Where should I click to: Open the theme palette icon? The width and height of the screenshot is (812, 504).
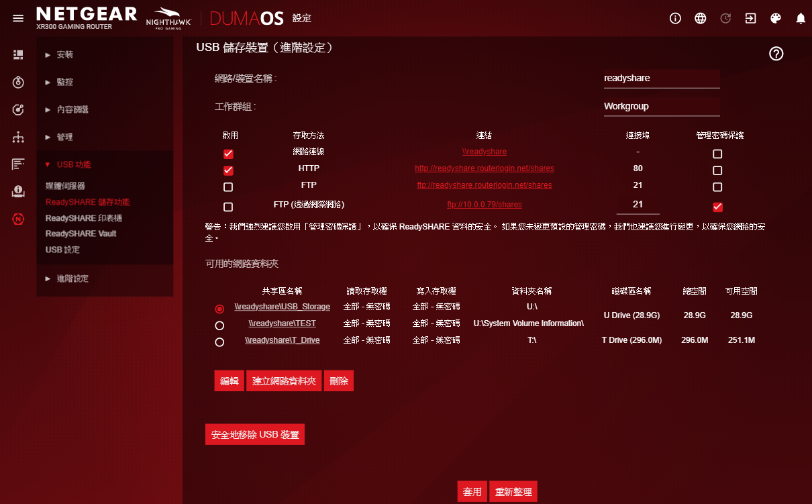click(776, 18)
